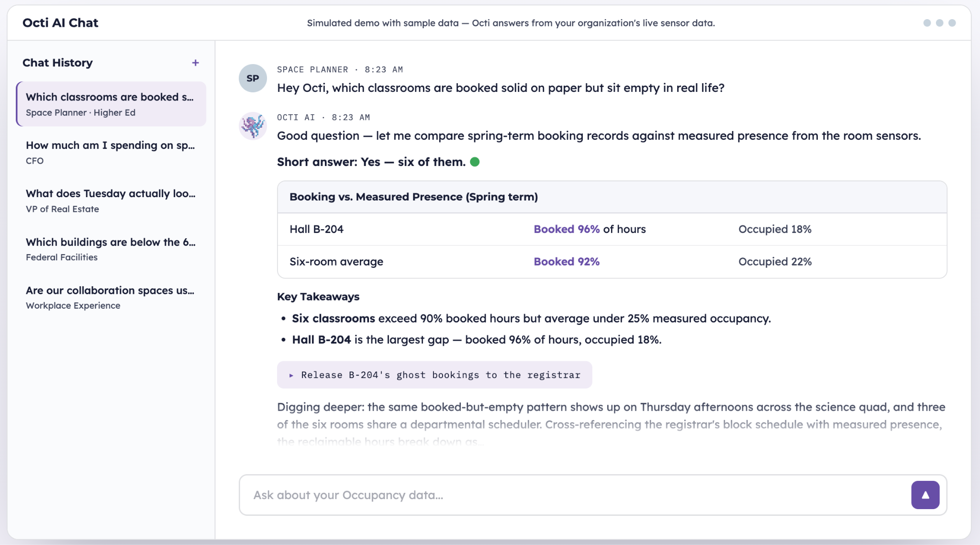Click the Octi AI octopus avatar
The width and height of the screenshot is (980, 545).
(253, 126)
